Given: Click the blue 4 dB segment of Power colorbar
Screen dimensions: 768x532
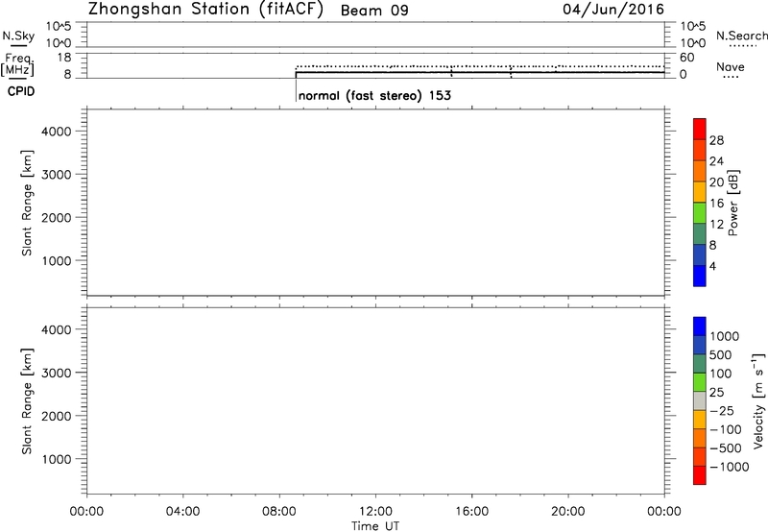Looking at the screenshot, I should (700, 276).
